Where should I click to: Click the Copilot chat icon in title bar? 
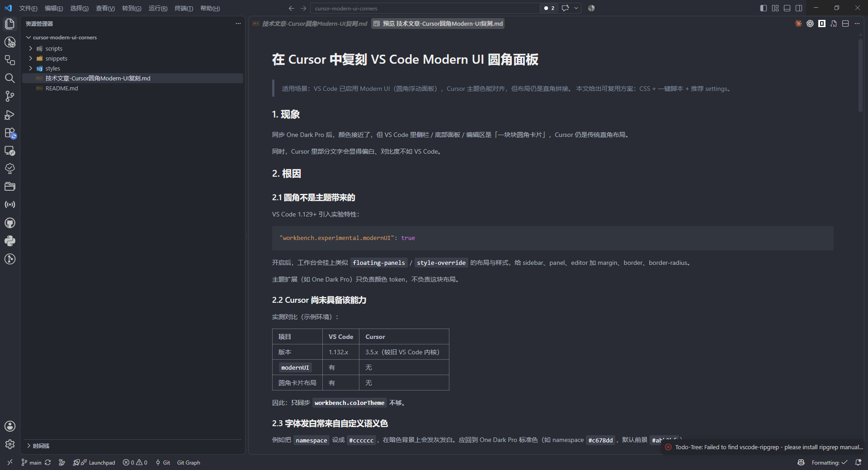[x=565, y=8]
